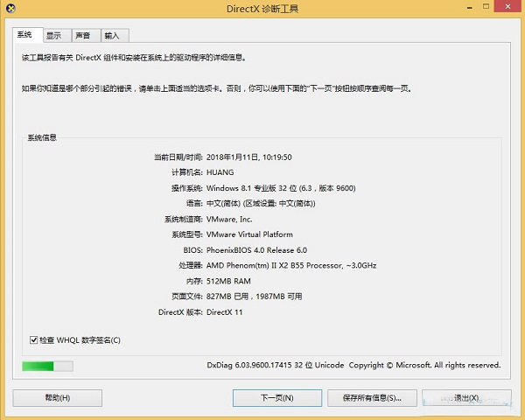The height and width of the screenshot is (420, 525).
Task: Select computer name HUANG
Action: click(x=220, y=172)
